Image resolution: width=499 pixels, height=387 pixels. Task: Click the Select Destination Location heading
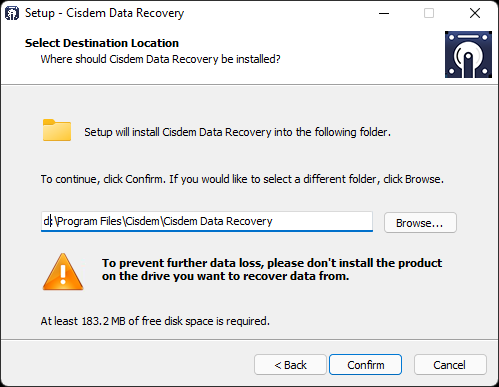point(102,43)
